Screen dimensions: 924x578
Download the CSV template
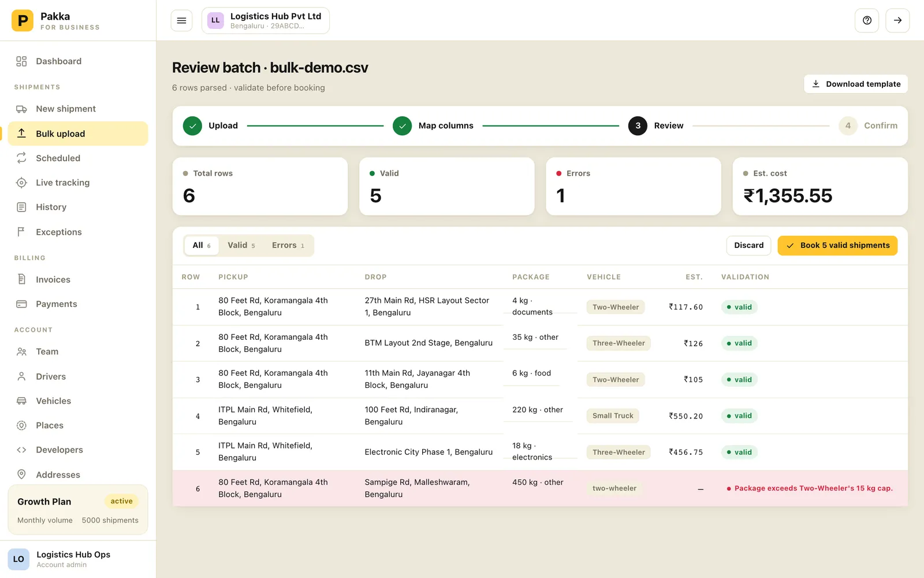pyautogui.click(x=856, y=84)
